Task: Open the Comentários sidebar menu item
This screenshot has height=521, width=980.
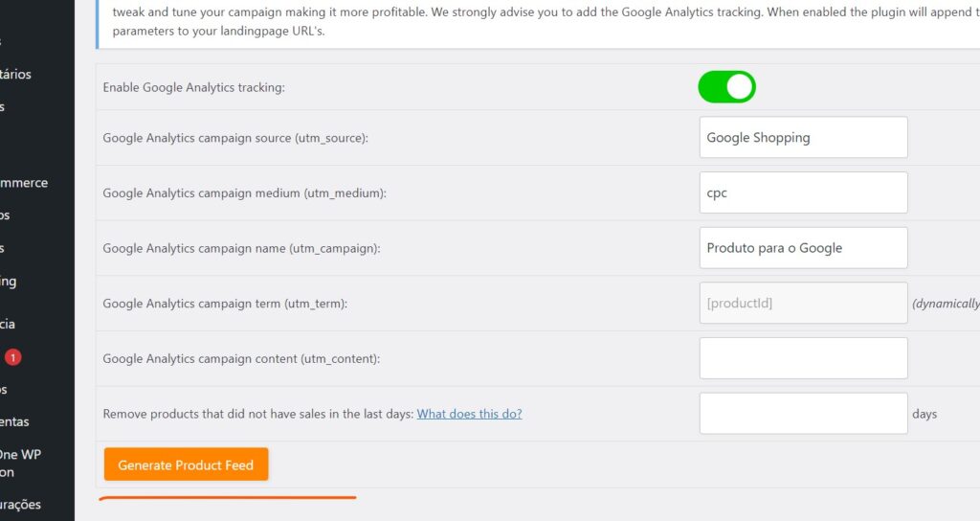Action: 15,74
